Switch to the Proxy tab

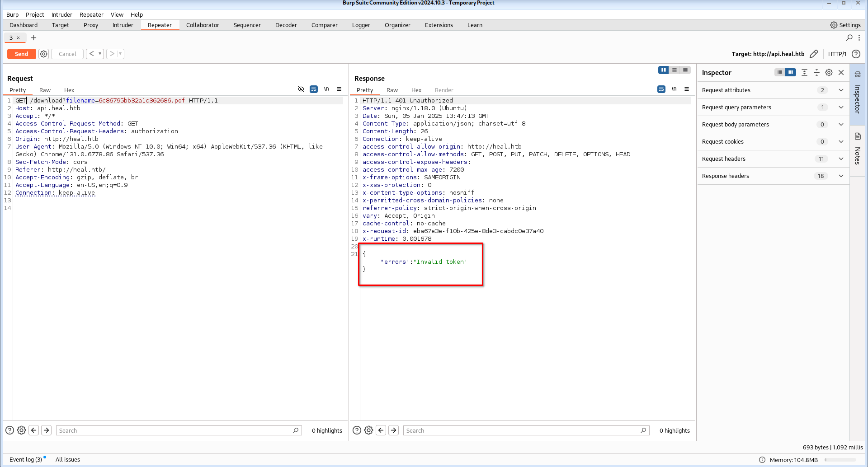[90, 25]
